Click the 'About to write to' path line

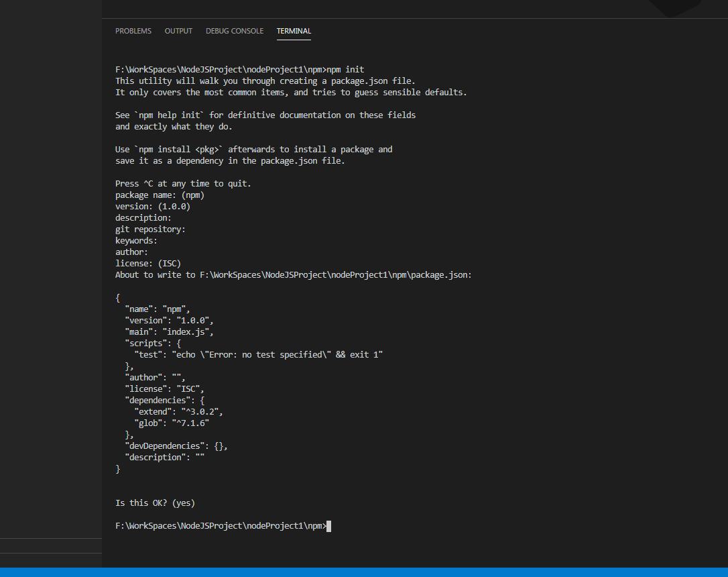[x=294, y=275]
